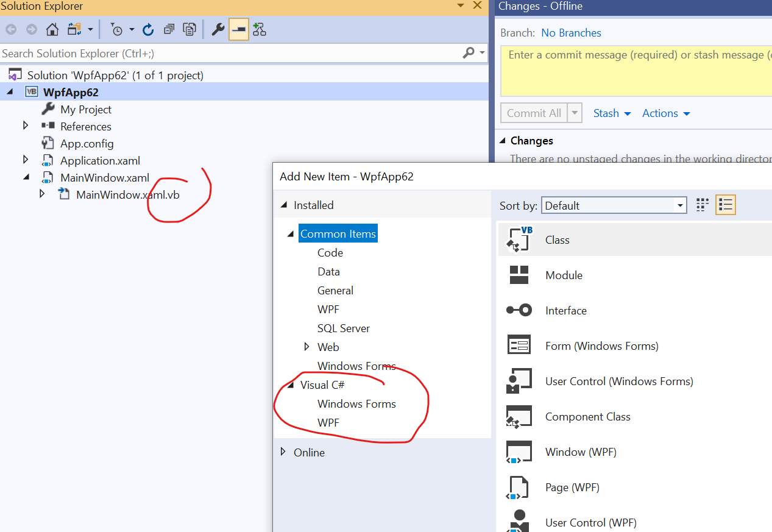Select Common Items category
The image size is (772, 532).
338,234
